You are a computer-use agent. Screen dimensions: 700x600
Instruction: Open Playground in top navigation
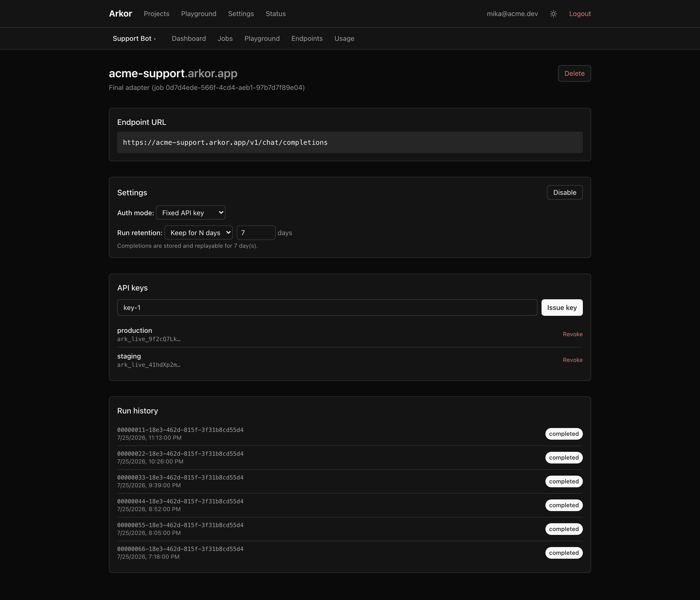(x=199, y=14)
